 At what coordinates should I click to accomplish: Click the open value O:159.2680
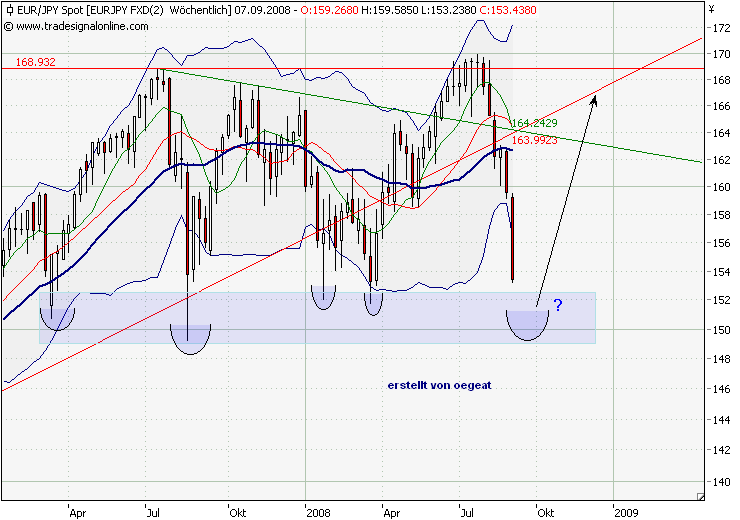(x=329, y=10)
